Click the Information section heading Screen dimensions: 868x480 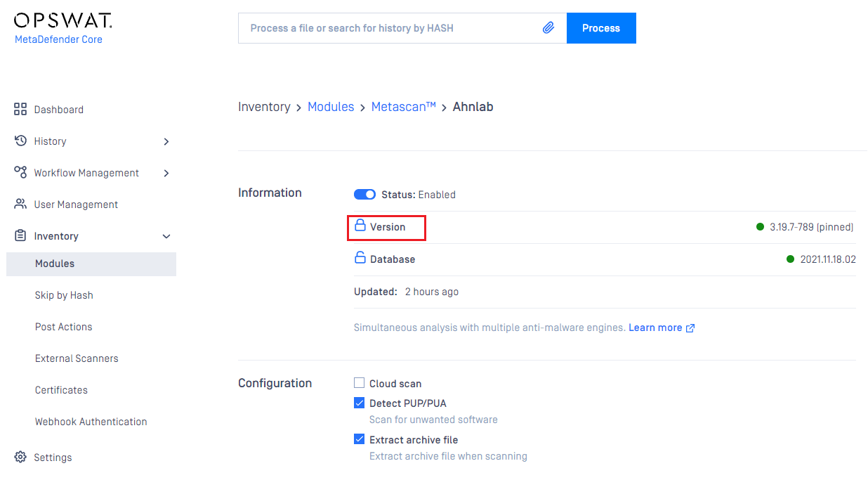point(270,193)
